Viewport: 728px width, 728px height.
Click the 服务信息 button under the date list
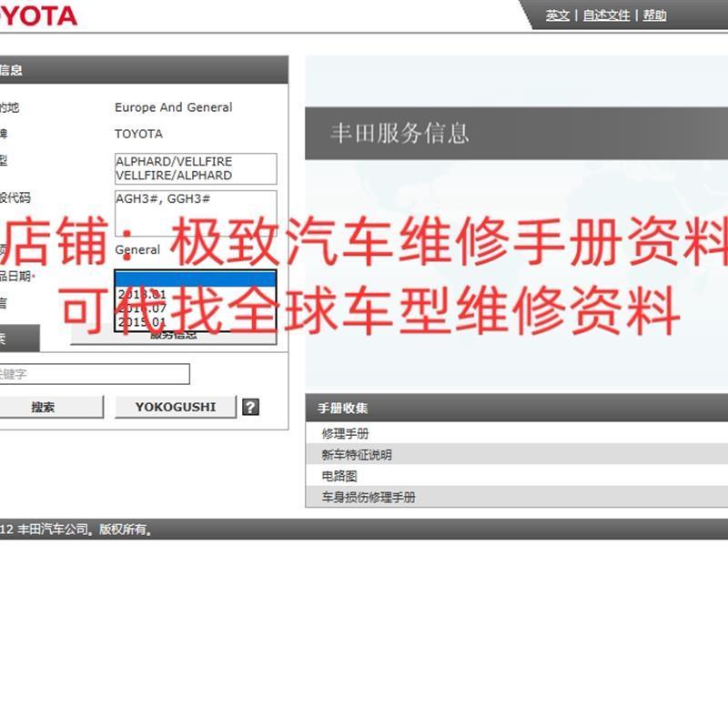tap(174, 336)
